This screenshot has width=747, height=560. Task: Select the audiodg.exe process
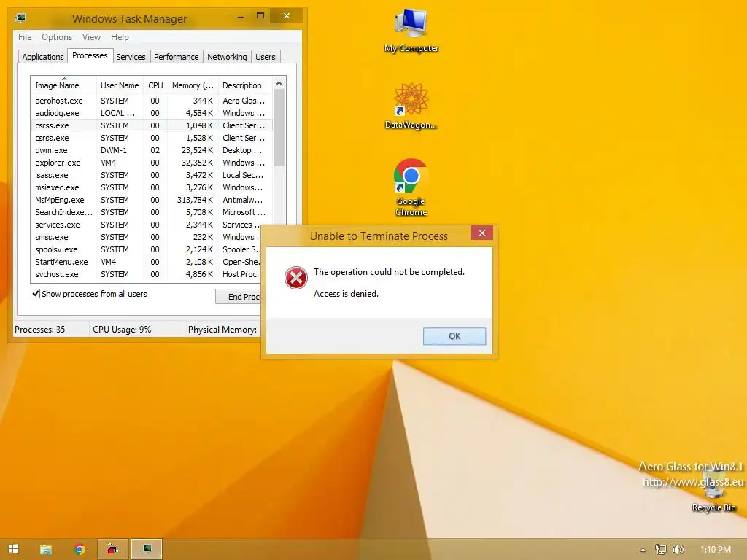coord(152,113)
